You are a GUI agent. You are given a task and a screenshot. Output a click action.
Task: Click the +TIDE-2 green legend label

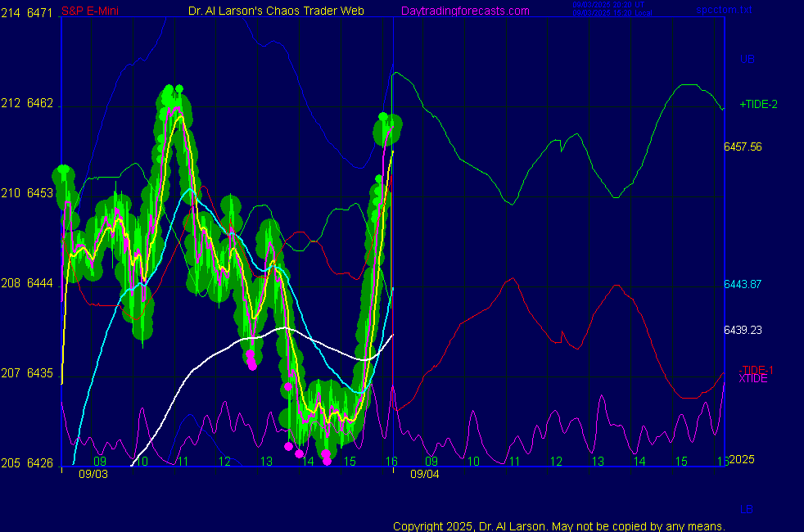click(x=758, y=104)
